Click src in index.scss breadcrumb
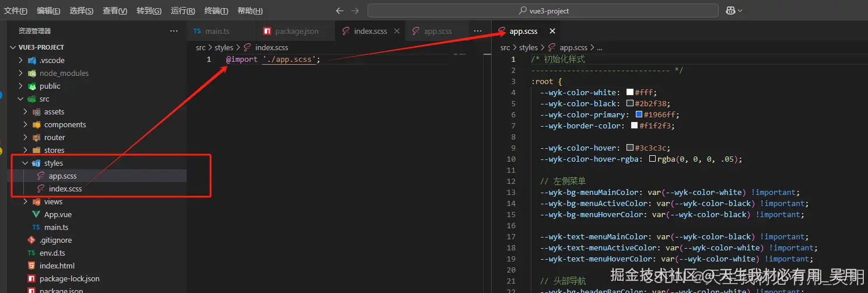 point(201,47)
